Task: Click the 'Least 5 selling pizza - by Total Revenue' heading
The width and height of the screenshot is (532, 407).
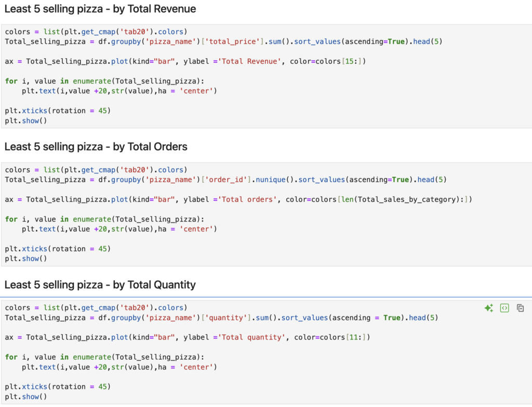Action: click(x=100, y=9)
